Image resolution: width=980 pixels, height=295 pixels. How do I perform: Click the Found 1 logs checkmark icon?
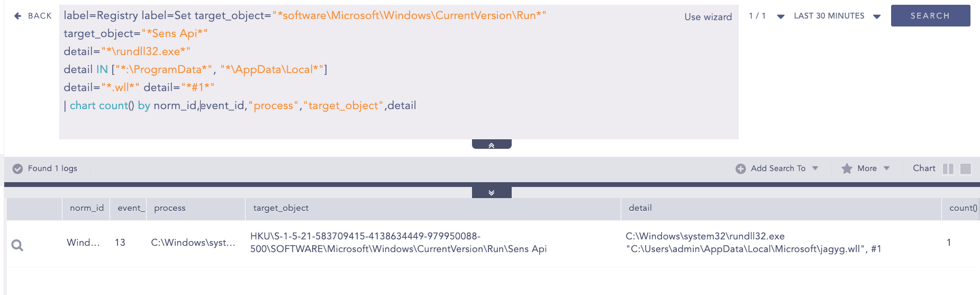coord(17,168)
